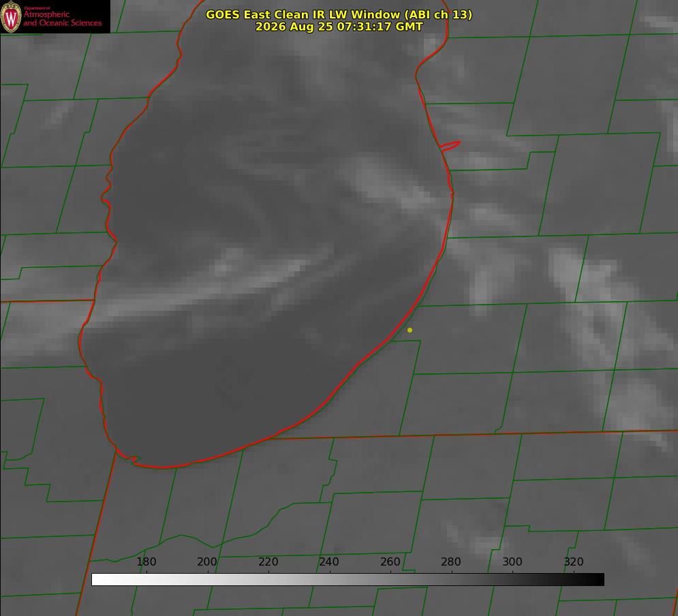Click the mid-gray center of the colorbar
Viewport: 678px width, 616px height.
tap(348, 580)
